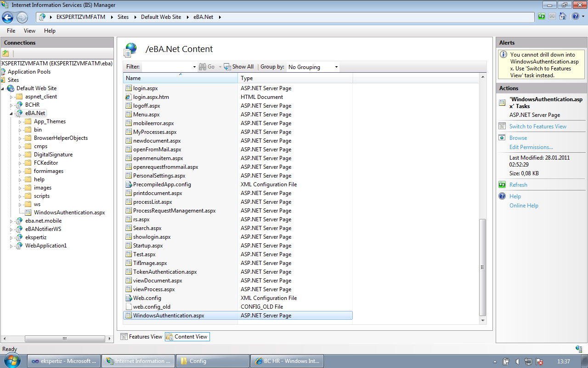Click the Show All filter icon
588x368 pixels.
pyautogui.click(x=227, y=67)
